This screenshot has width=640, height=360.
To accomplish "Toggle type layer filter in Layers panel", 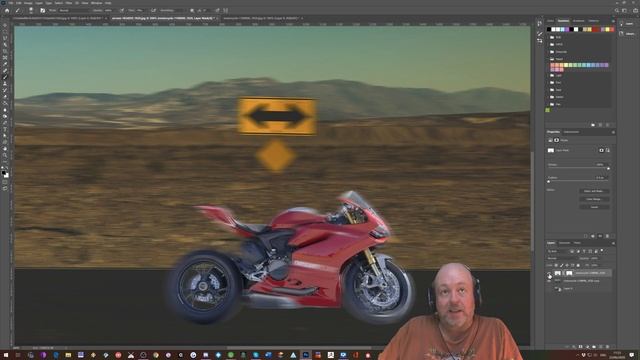I will [584, 251].
